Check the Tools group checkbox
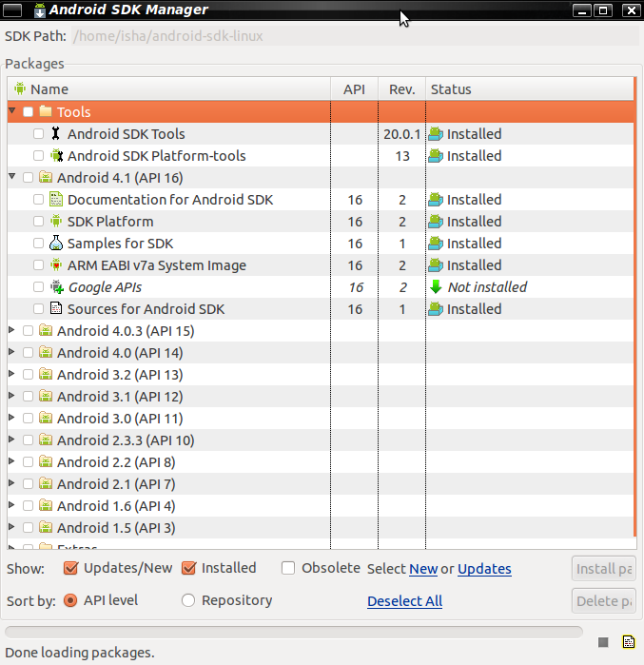 point(28,111)
